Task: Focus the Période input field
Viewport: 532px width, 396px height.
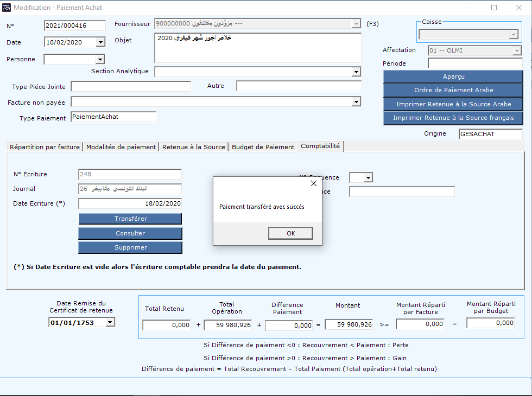Action: pyautogui.click(x=475, y=63)
